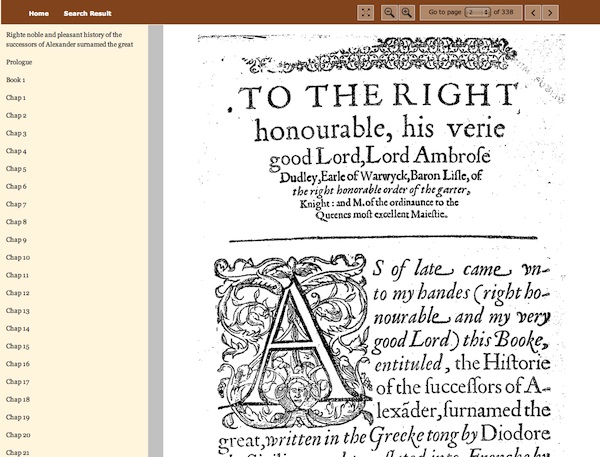Click the page number input field

[x=478, y=12]
